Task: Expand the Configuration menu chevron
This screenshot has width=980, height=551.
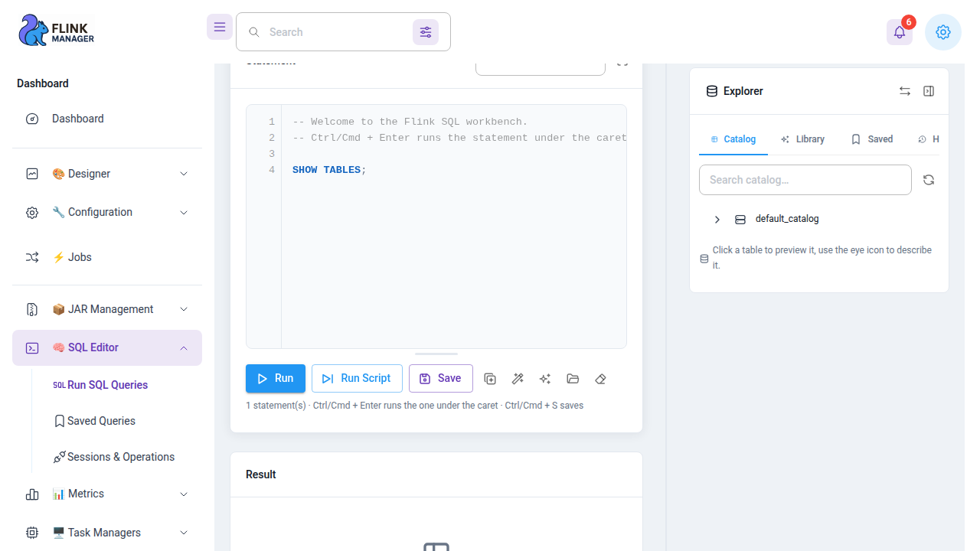Action: [184, 212]
